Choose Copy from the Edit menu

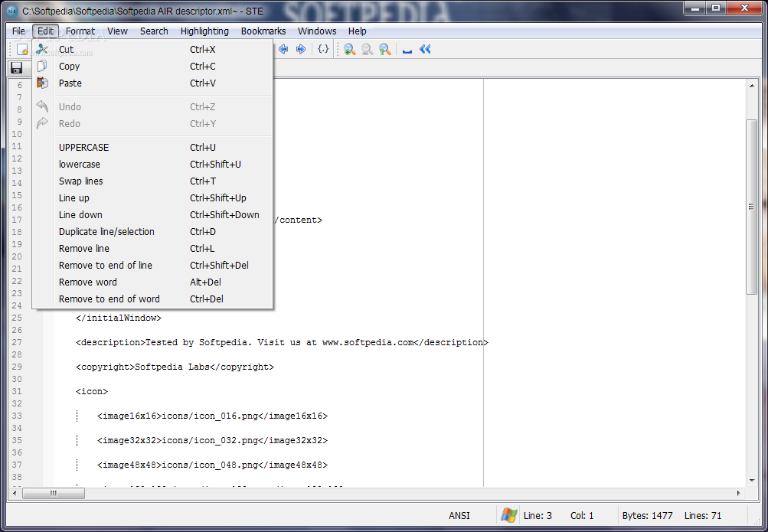pos(152,66)
